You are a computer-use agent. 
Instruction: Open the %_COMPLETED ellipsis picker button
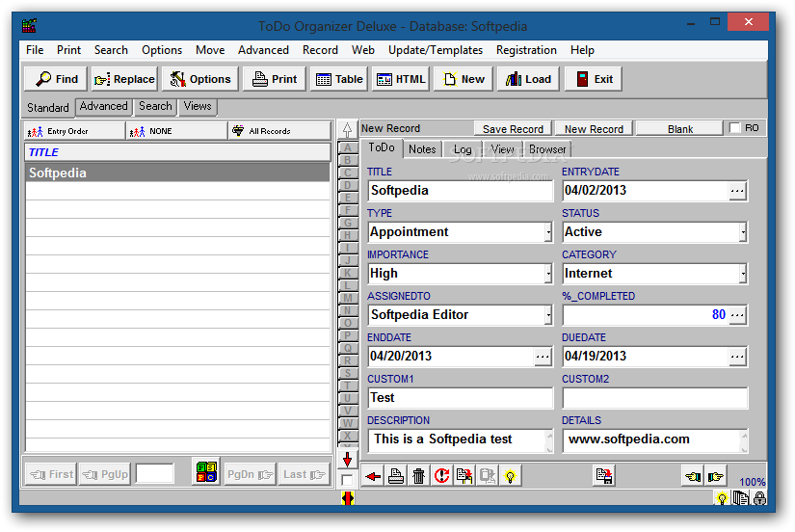pyautogui.click(x=738, y=315)
